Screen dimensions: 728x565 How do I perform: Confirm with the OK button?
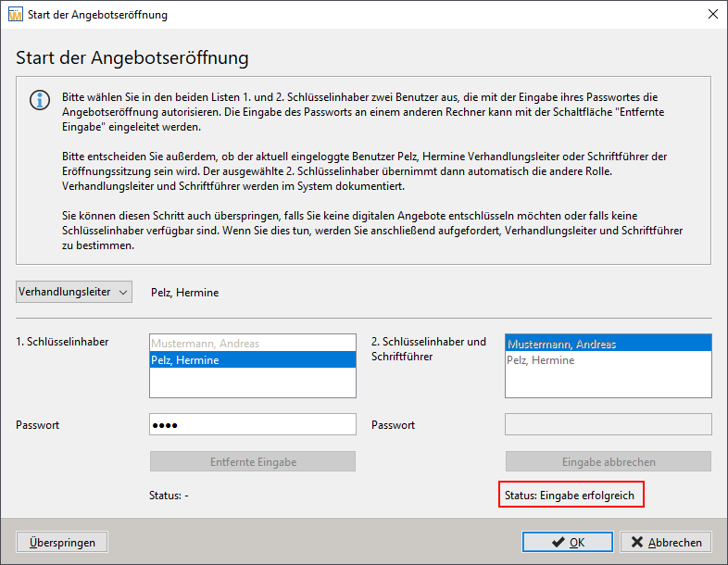point(568,542)
